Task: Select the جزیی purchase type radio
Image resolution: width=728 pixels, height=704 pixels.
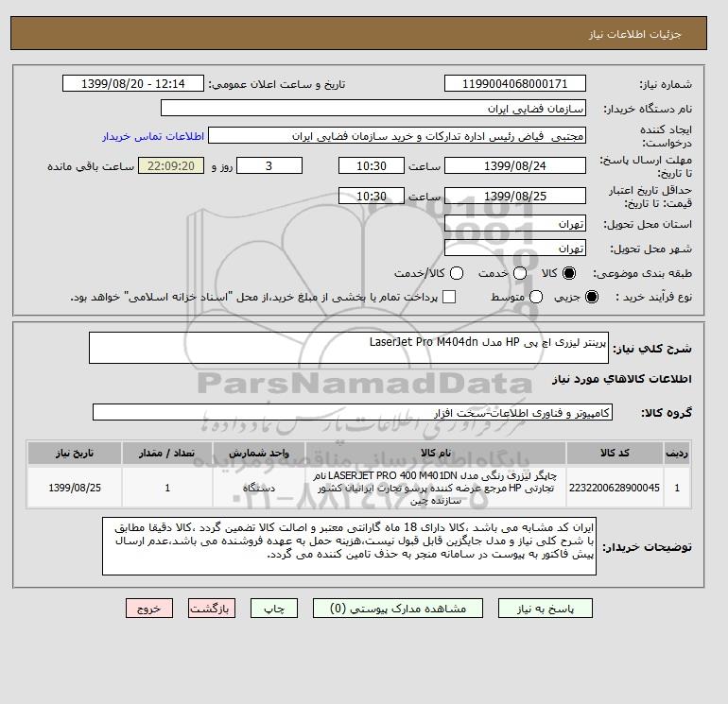Action: point(592,297)
